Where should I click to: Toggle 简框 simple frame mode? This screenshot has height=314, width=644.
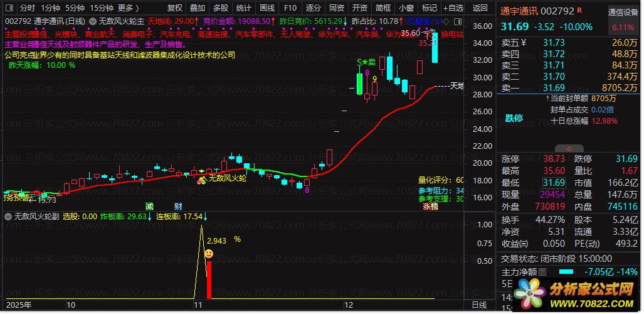click(x=383, y=8)
